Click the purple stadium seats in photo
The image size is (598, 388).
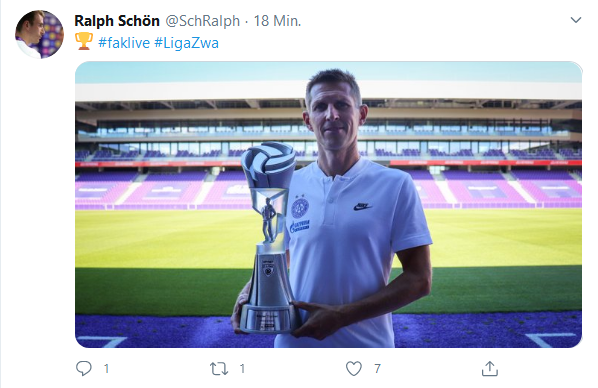pos(496,189)
